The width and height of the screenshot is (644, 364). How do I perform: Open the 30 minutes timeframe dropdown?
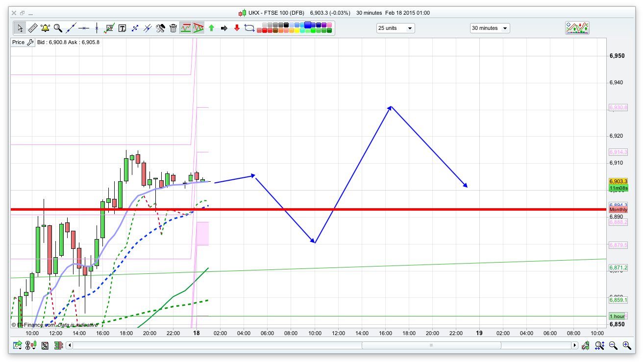[490, 28]
